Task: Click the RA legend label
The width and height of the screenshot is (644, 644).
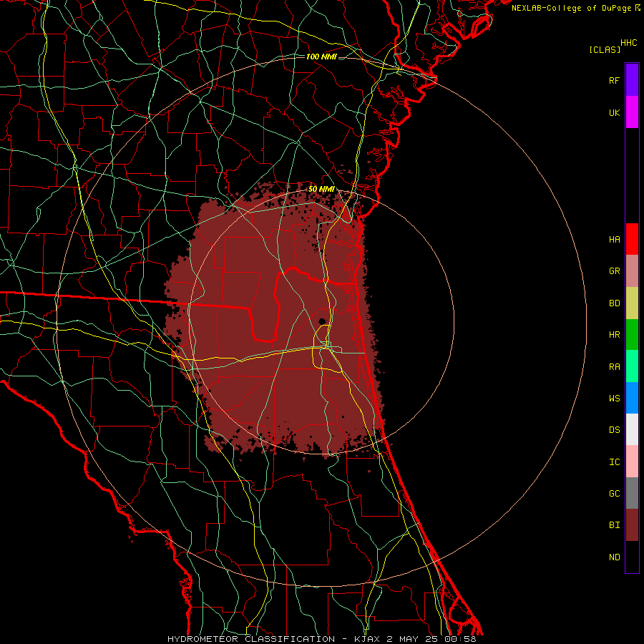Action: [x=614, y=367]
